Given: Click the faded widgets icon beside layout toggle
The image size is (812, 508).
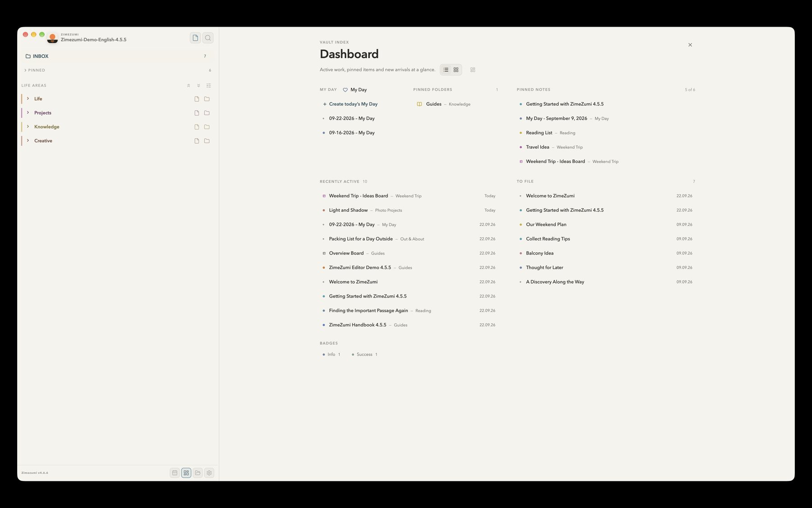Looking at the screenshot, I should pos(473,70).
